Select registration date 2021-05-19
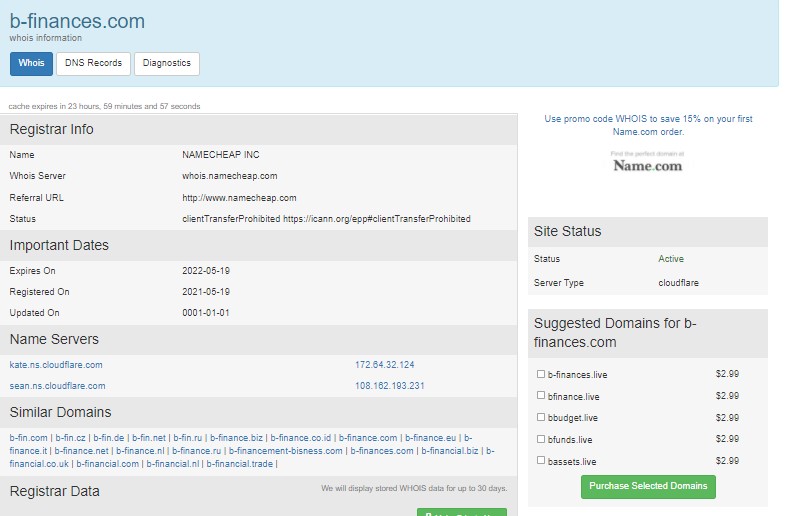Screen dimensions: 802x516 206,291
